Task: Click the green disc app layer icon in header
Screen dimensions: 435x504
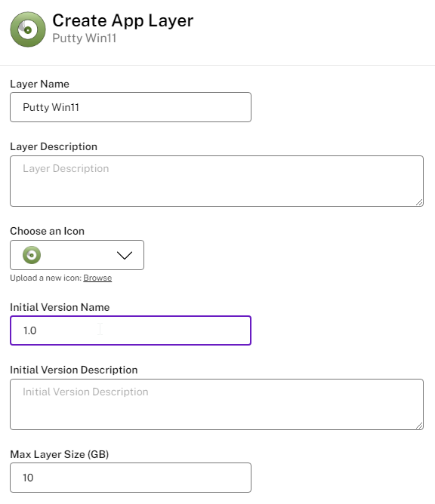Action: 28,29
